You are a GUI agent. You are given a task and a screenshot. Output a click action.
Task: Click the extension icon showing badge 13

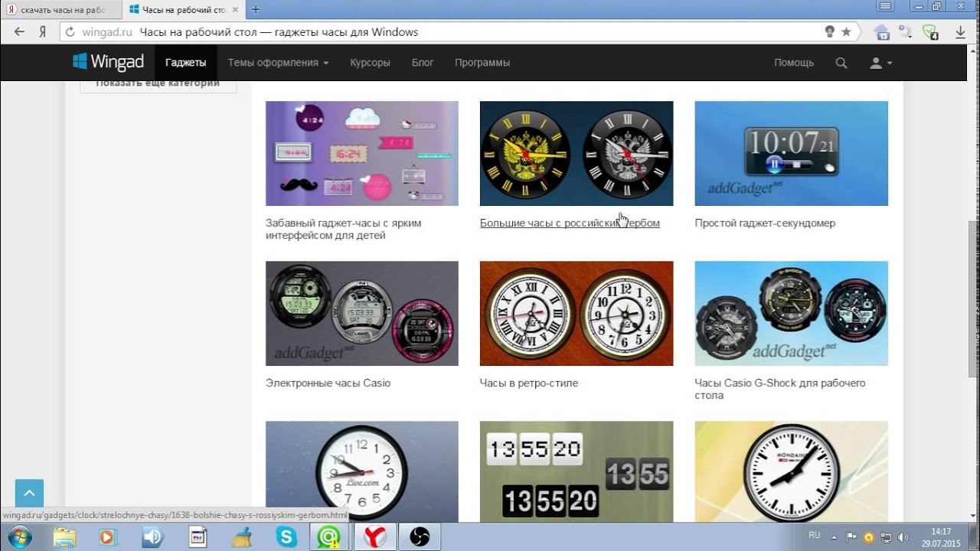(x=882, y=32)
